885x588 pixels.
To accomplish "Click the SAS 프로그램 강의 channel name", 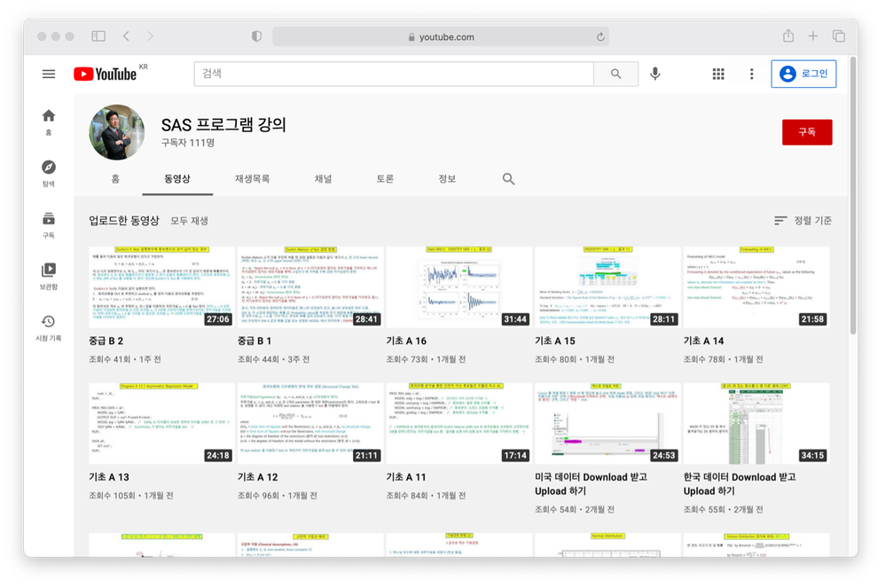I will (x=223, y=125).
